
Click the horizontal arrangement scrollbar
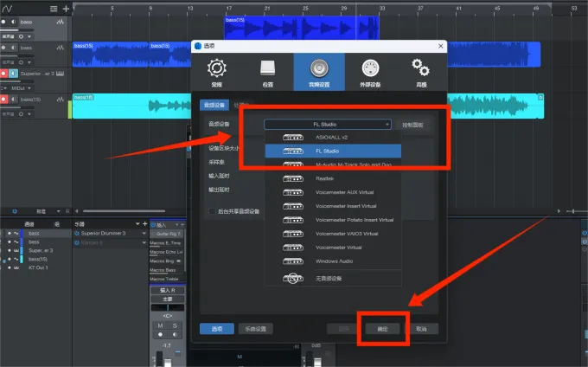(124, 211)
